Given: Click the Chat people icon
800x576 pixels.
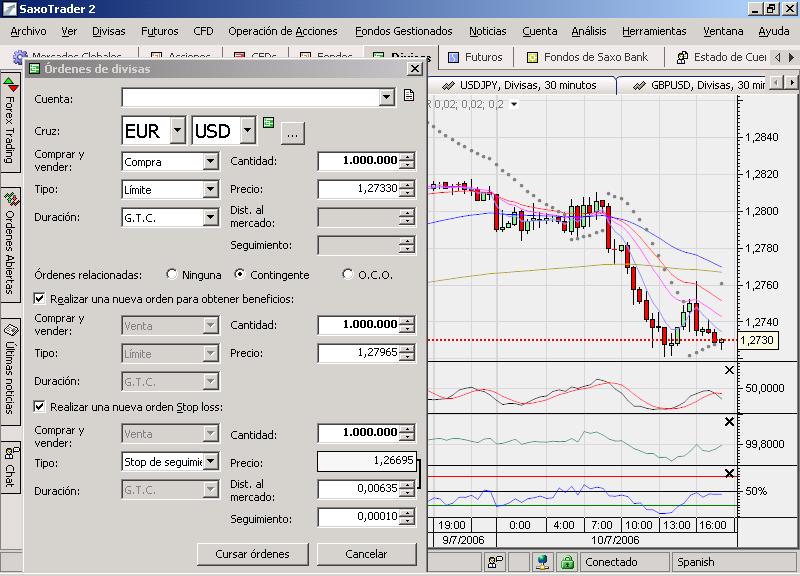Looking at the screenshot, I should pyautogui.click(x=11, y=452).
